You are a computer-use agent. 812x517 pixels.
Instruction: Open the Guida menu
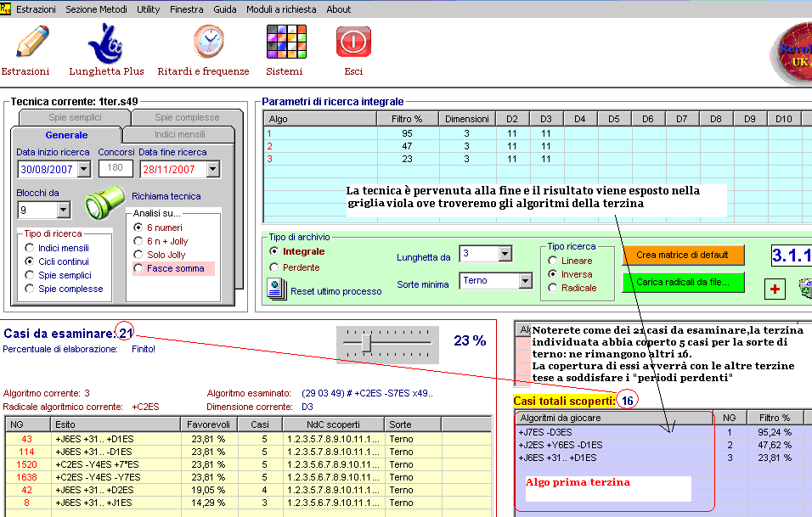(x=225, y=9)
